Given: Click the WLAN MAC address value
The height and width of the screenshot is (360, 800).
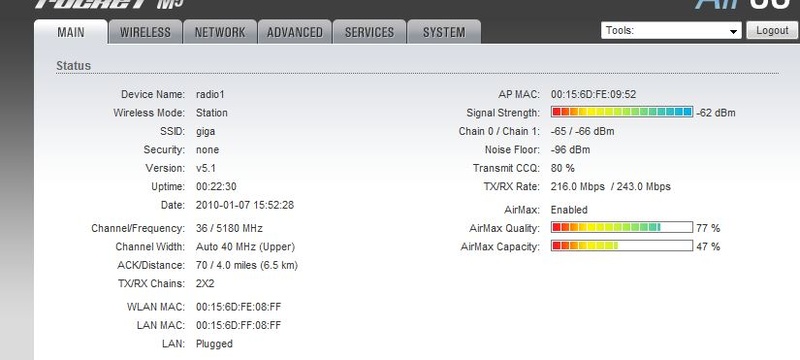Looking at the screenshot, I should coord(238,307).
